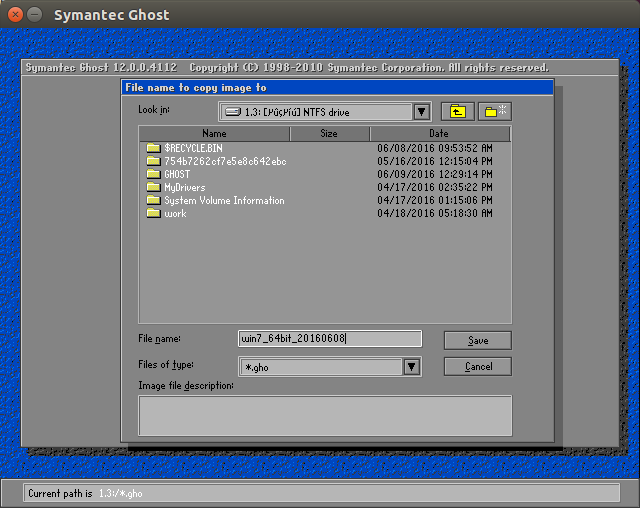Viewport: 640px width, 508px height.
Task: Select the System Volume Information folder name
Action: tap(224, 200)
